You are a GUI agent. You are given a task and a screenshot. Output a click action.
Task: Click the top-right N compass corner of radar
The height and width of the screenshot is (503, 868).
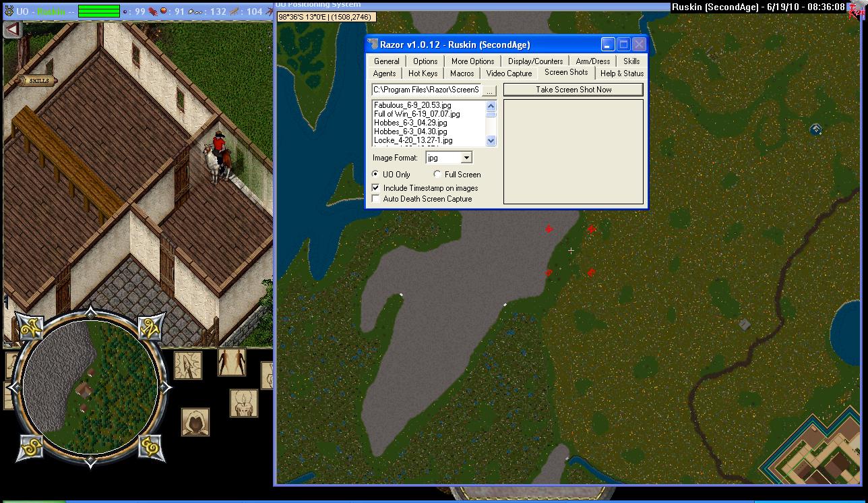151,328
